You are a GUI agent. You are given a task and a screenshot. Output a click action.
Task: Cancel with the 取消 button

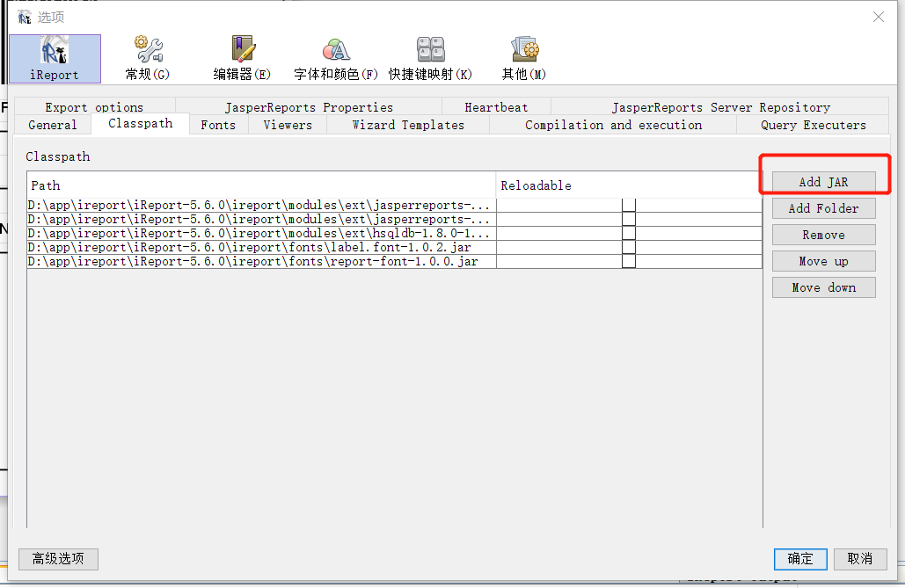[860, 559]
